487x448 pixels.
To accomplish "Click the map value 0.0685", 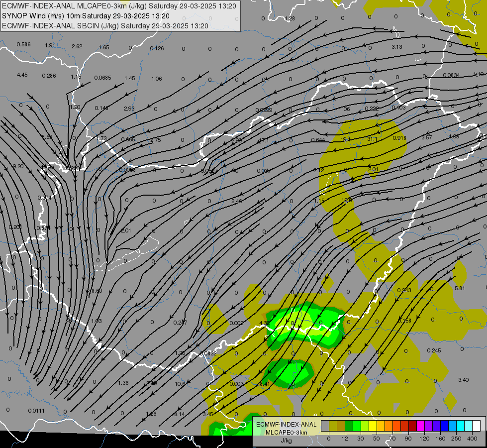I will coord(103,78).
